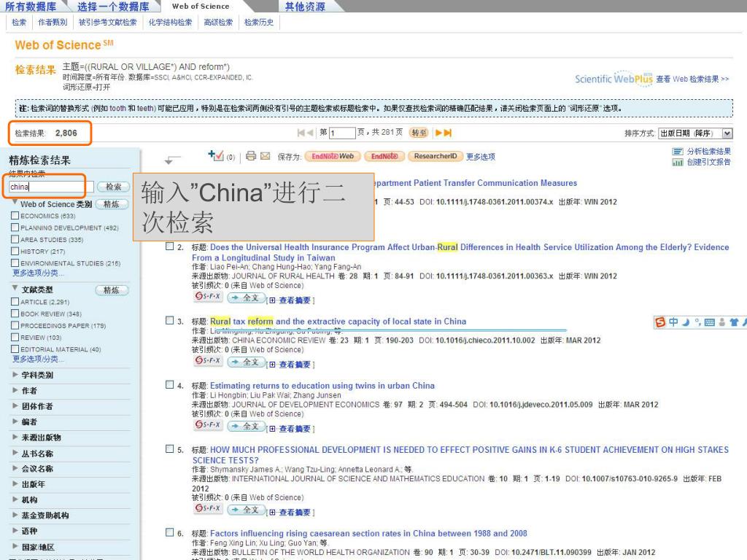Check the ECONOMICS (633) category box
This screenshot has width=747, height=560.
point(15,216)
